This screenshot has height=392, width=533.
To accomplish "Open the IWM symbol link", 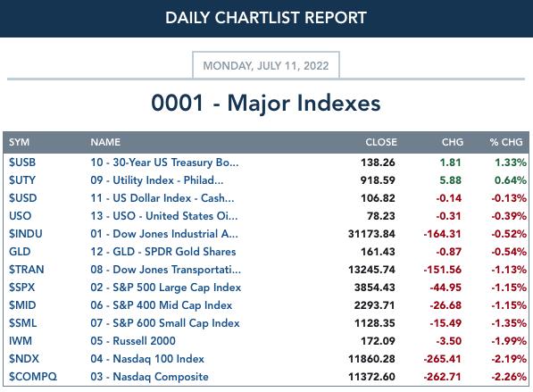I will (21, 341).
